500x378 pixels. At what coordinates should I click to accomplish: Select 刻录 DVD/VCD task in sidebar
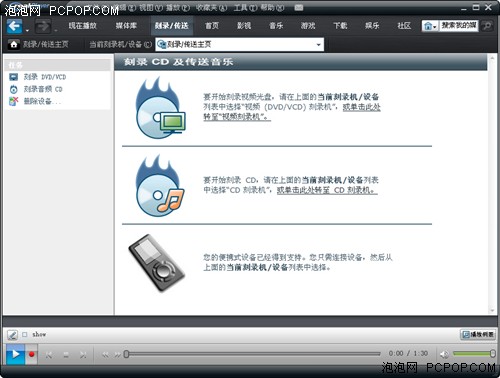coord(45,77)
